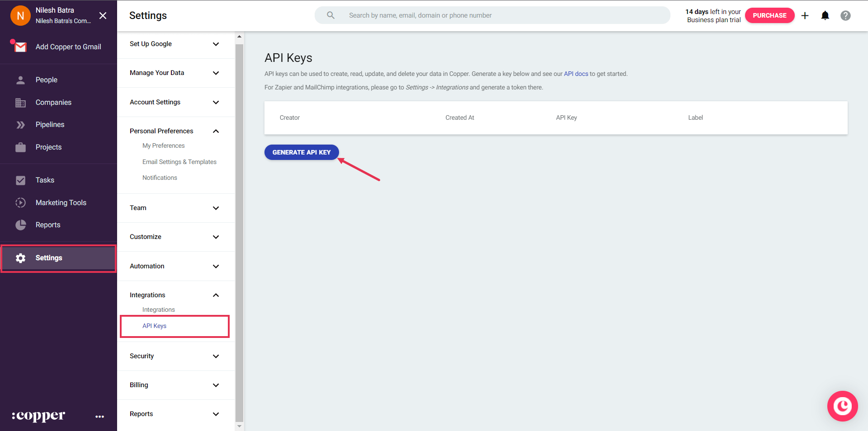Screen dimensions: 868x431
Task: Go to Projects in the sidebar
Action: 48,147
